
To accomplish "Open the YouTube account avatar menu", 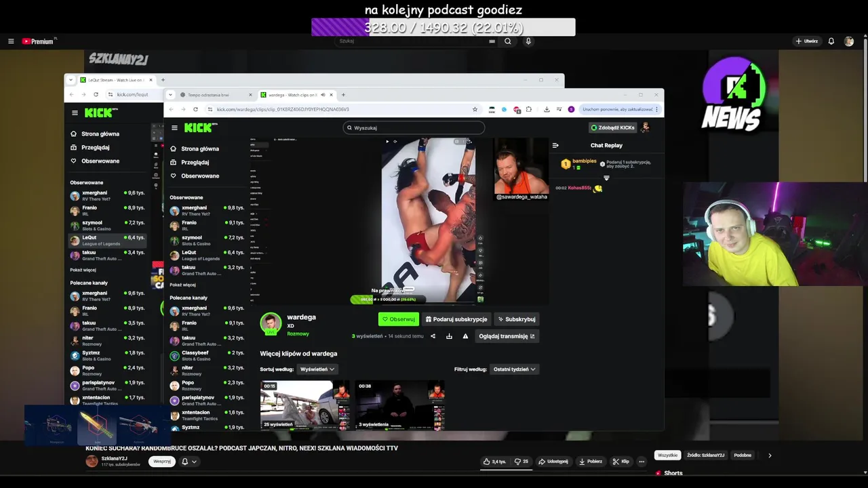I will pyautogui.click(x=849, y=41).
